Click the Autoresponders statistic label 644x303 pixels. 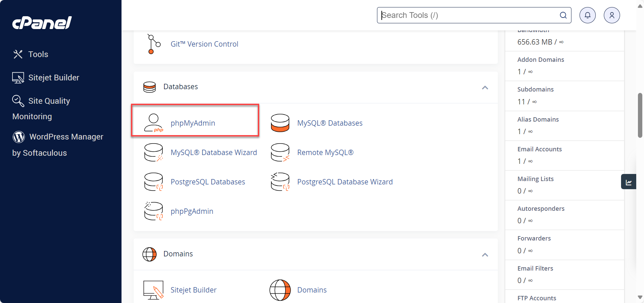[541, 208]
